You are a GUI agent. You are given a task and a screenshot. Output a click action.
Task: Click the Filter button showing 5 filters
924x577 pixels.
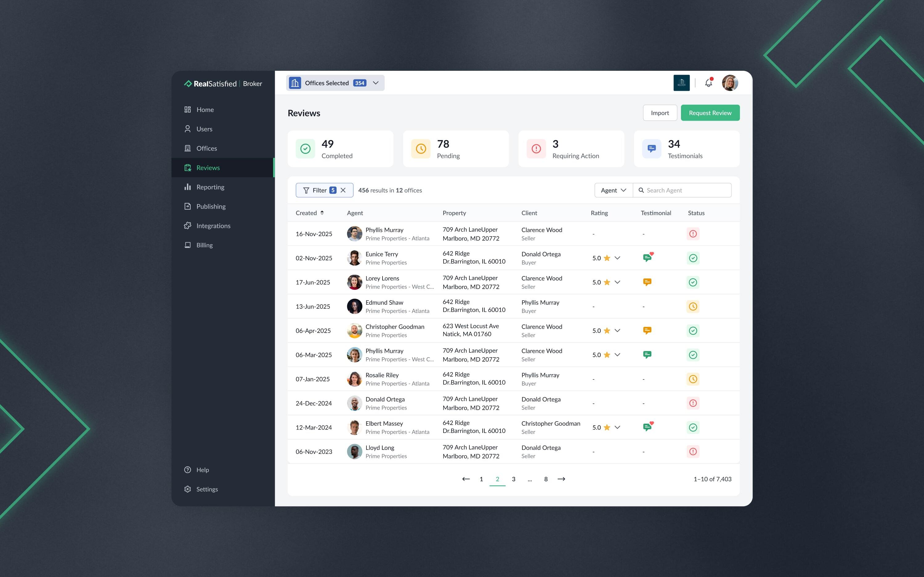[320, 190]
